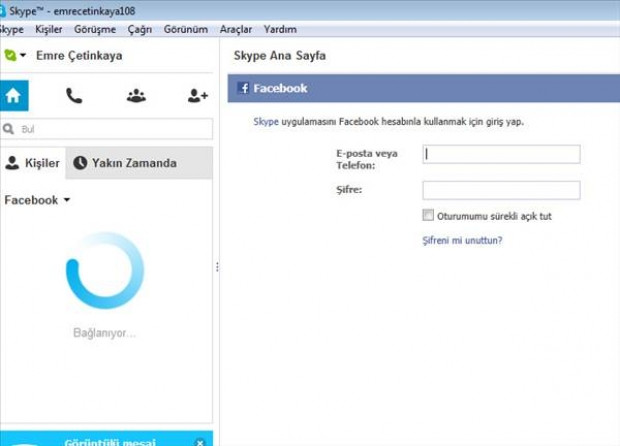This screenshot has width=620, height=446.
Task: Focus the E-posta veya Telefon field
Action: (x=501, y=154)
